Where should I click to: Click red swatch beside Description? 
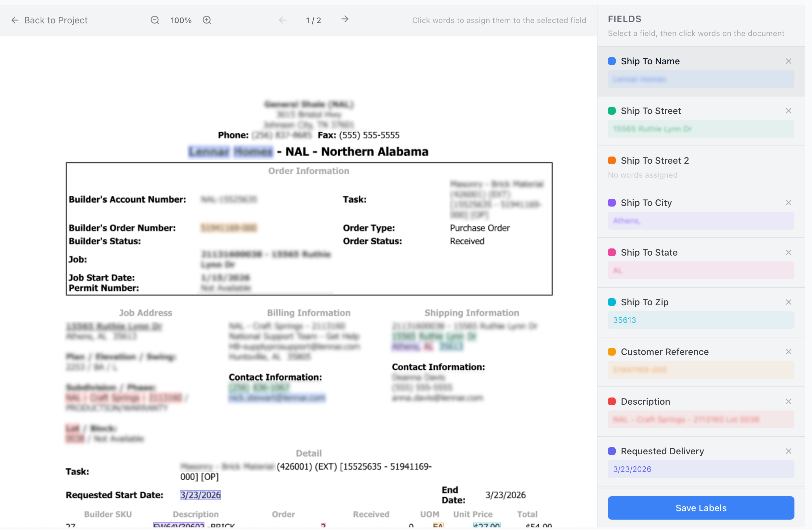(x=612, y=402)
